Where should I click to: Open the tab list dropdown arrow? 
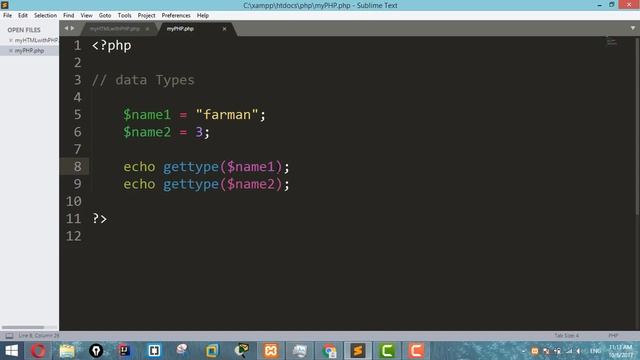click(633, 28)
